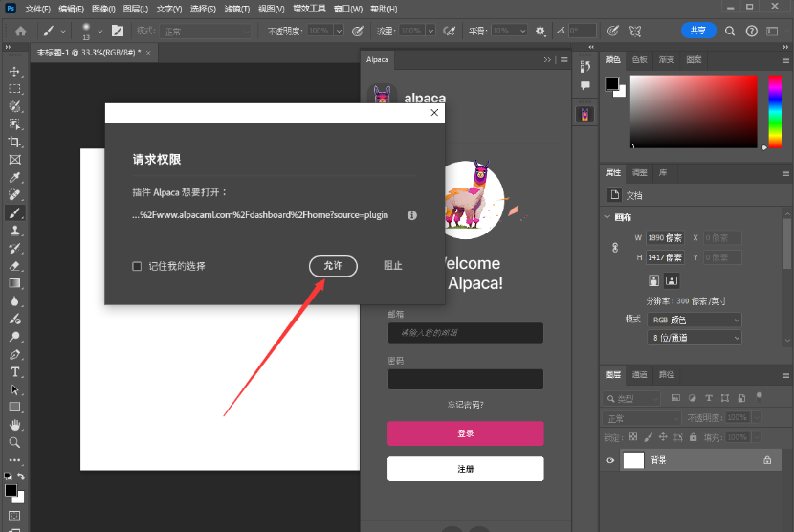Viewport: 794px width, 532px height.
Task: Click the color picker gradient field
Action: 694,111
